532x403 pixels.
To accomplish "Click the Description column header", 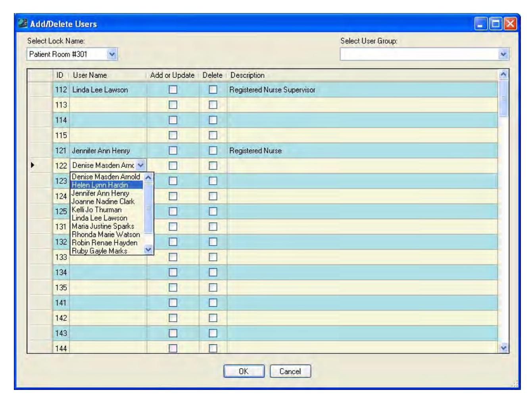I will [x=362, y=75].
